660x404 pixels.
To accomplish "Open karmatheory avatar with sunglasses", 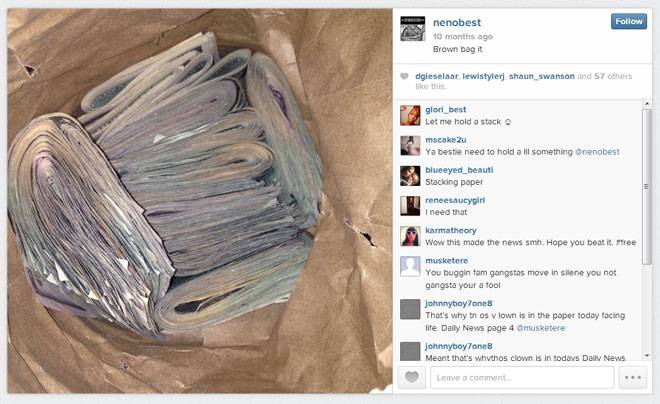I will point(410,236).
